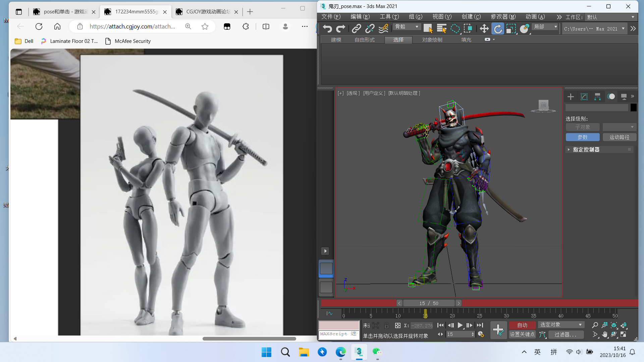Open Time Configuration clock icon

pos(481,334)
